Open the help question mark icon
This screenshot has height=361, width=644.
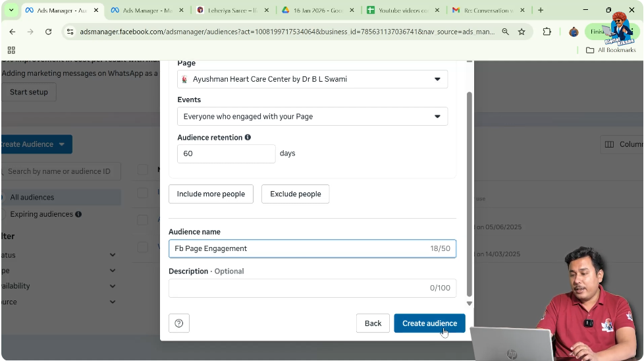[x=179, y=323]
